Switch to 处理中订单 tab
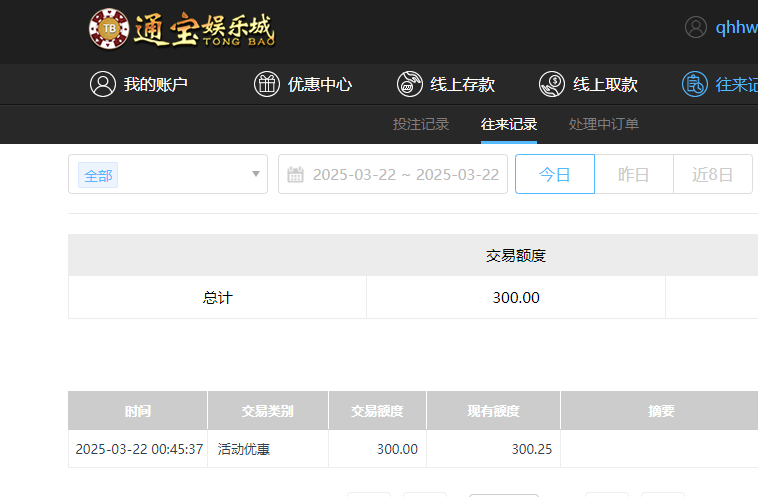The width and height of the screenshot is (758, 497). click(603, 124)
